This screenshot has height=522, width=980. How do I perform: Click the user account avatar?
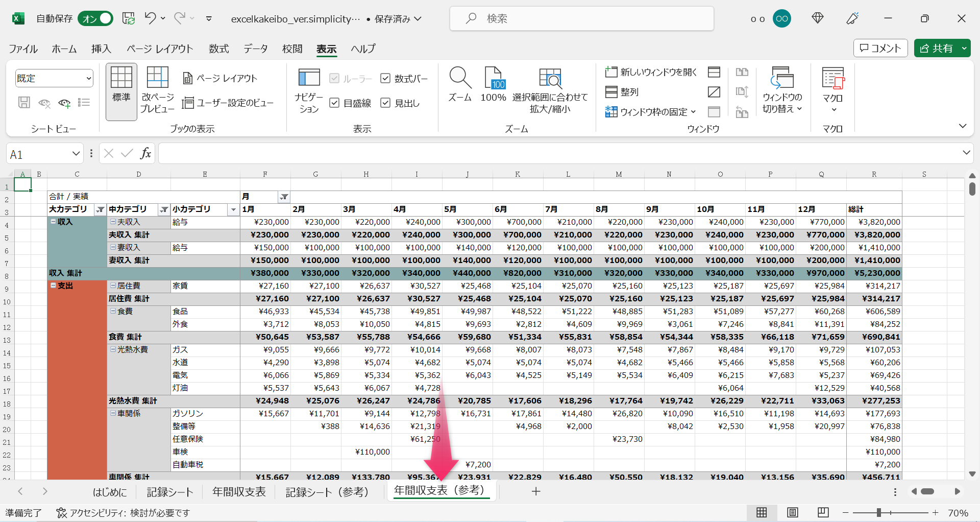click(x=782, y=18)
